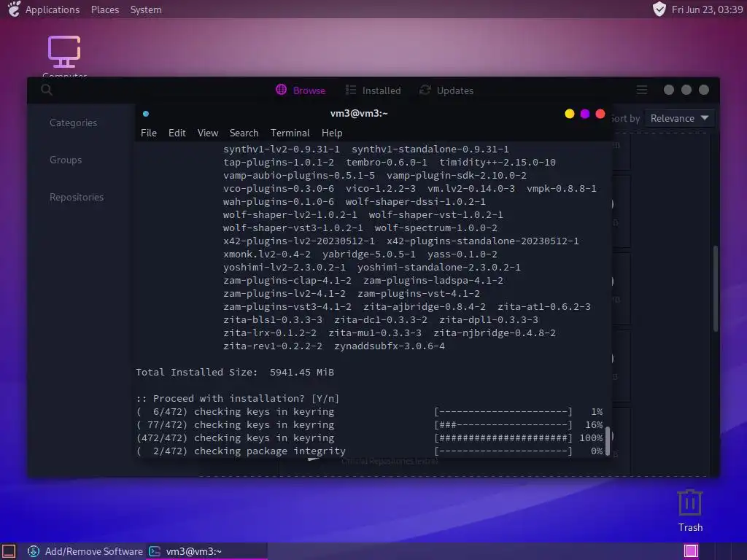Click the zita-njbridge-0.4.8-2 package name
Image resolution: width=747 pixels, height=560 pixels.
tap(495, 332)
